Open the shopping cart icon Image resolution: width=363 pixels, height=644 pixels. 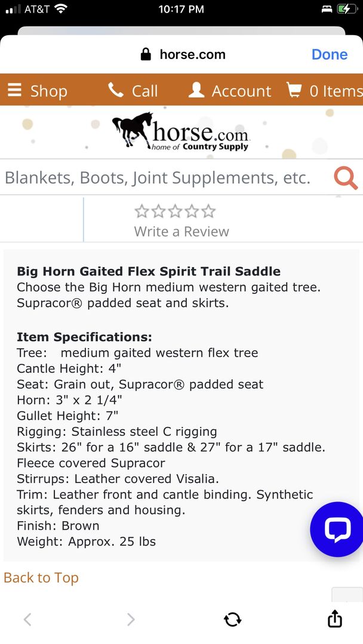point(294,90)
